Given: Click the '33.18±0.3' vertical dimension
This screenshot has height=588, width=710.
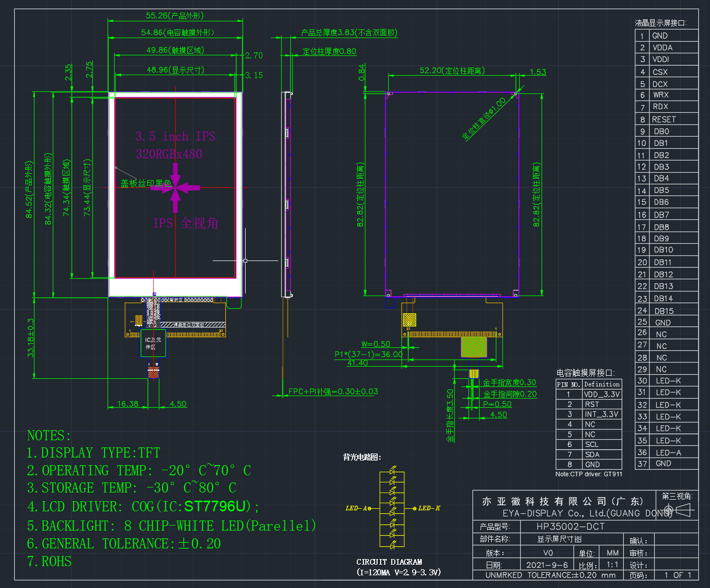Looking at the screenshot, I should [x=31, y=338].
